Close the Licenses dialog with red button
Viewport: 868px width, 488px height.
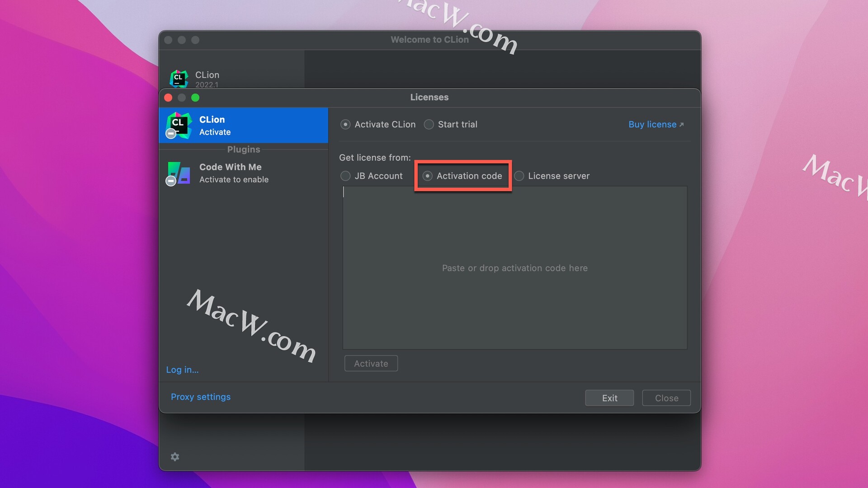tap(168, 98)
